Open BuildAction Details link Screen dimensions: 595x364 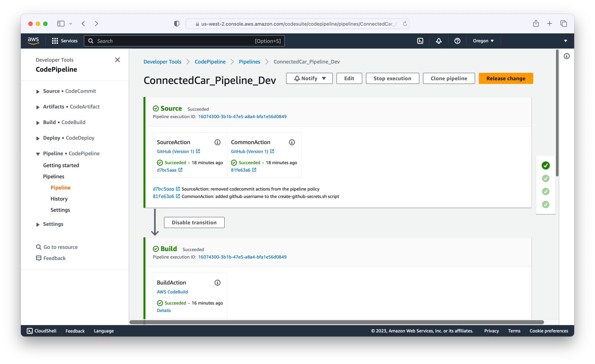click(164, 311)
